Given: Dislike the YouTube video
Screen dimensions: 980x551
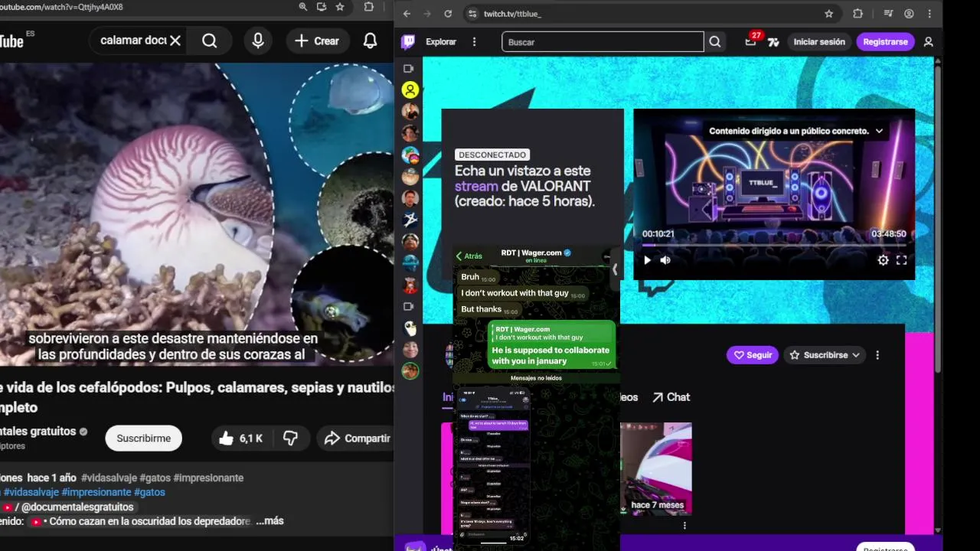Looking at the screenshot, I should pos(291,439).
